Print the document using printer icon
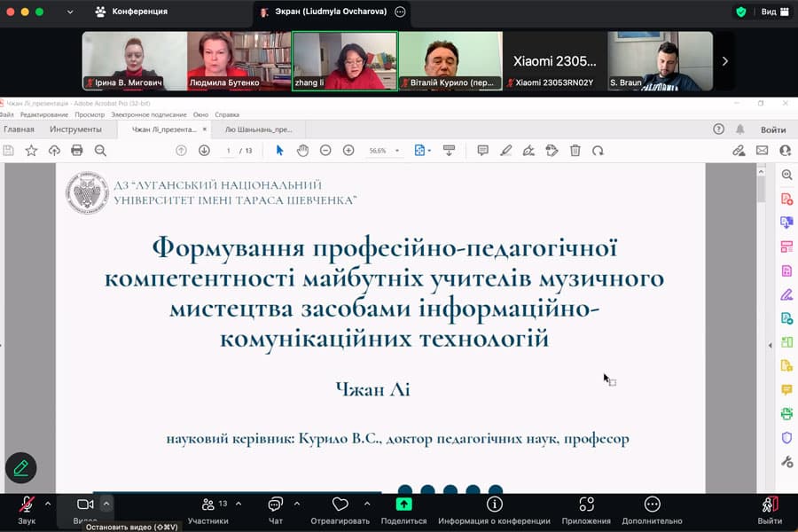Screen dimensions: 798x532 pyautogui.click(x=76, y=150)
